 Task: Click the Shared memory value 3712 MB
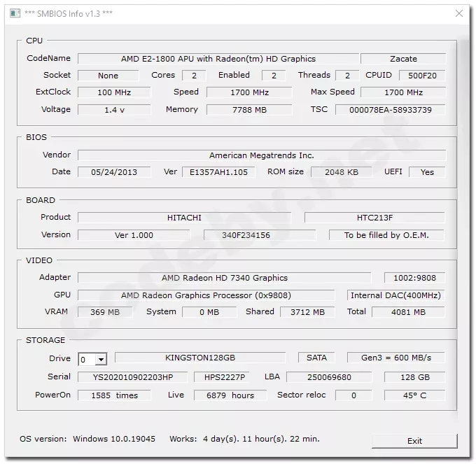point(307,312)
